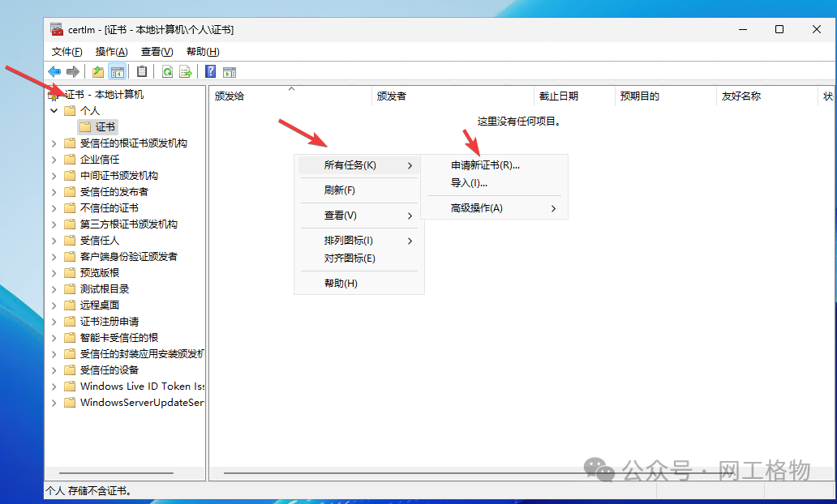
Task: Refresh the view using toolbar icon
Action: coord(167,71)
